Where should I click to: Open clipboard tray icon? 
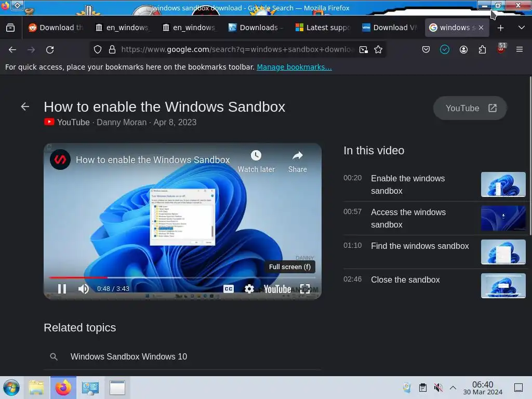423,387
